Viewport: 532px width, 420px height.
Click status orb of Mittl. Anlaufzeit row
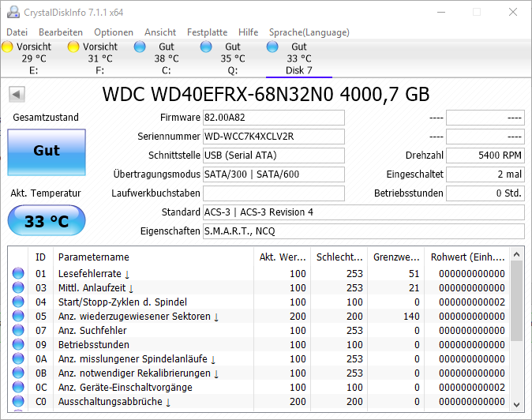[x=18, y=287]
